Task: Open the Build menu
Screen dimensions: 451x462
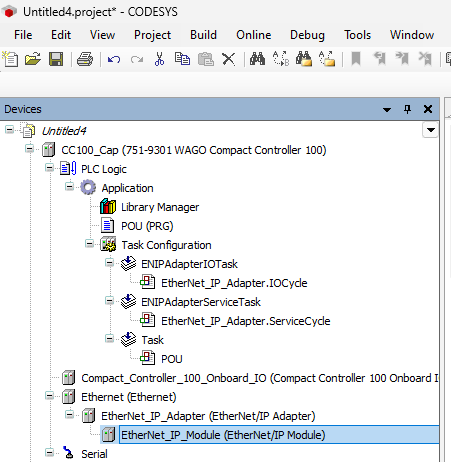Action: [x=203, y=35]
